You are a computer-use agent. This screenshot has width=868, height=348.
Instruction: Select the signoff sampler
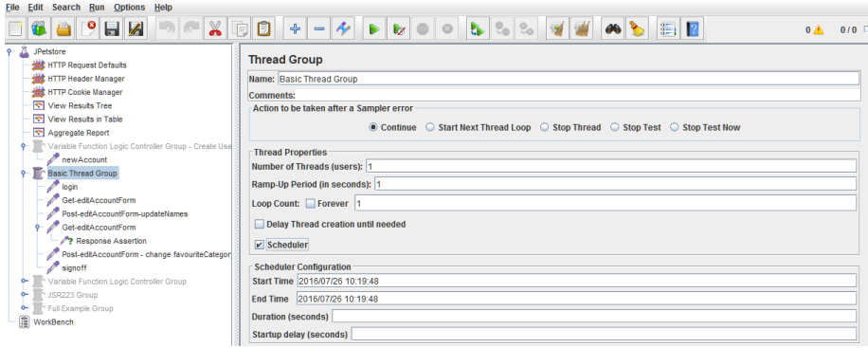tap(74, 267)
